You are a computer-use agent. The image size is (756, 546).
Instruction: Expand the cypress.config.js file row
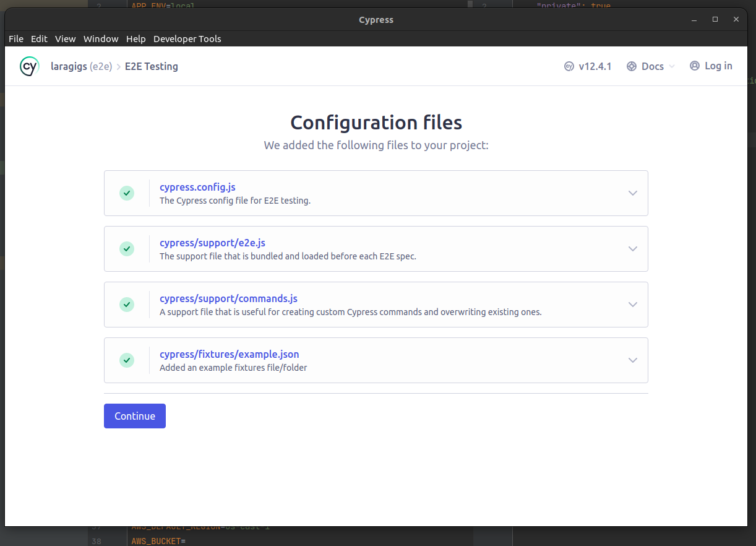click(x=632, y=193)
